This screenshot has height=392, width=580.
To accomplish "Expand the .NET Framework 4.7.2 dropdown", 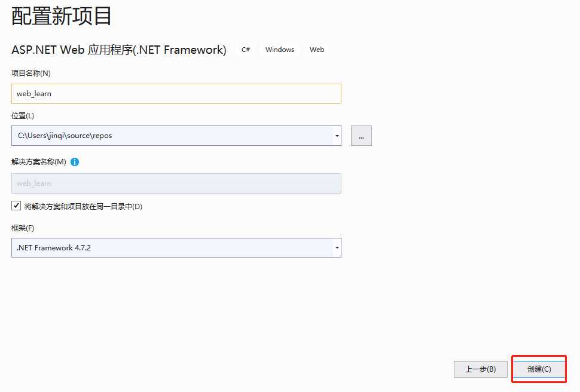I will click(337, 248).
